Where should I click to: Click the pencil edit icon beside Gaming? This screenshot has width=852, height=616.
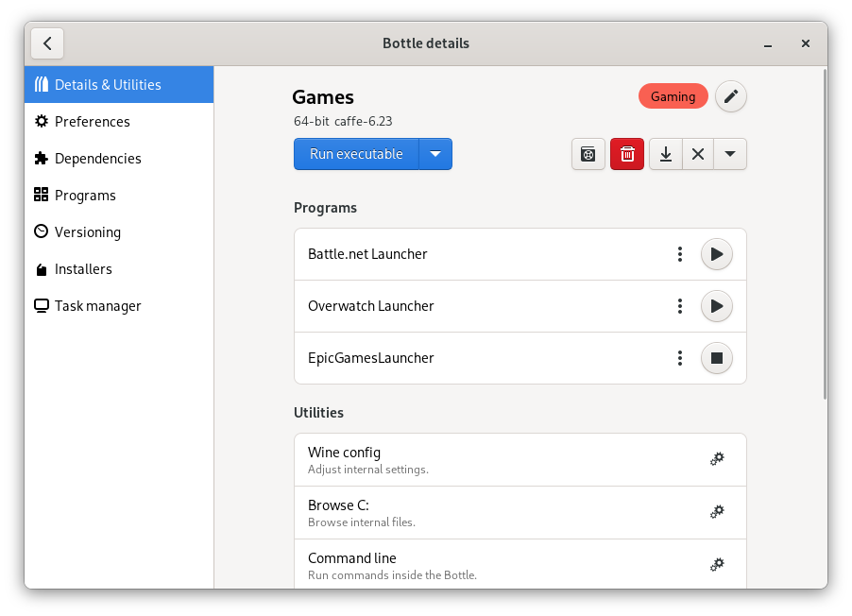[730, 96]
